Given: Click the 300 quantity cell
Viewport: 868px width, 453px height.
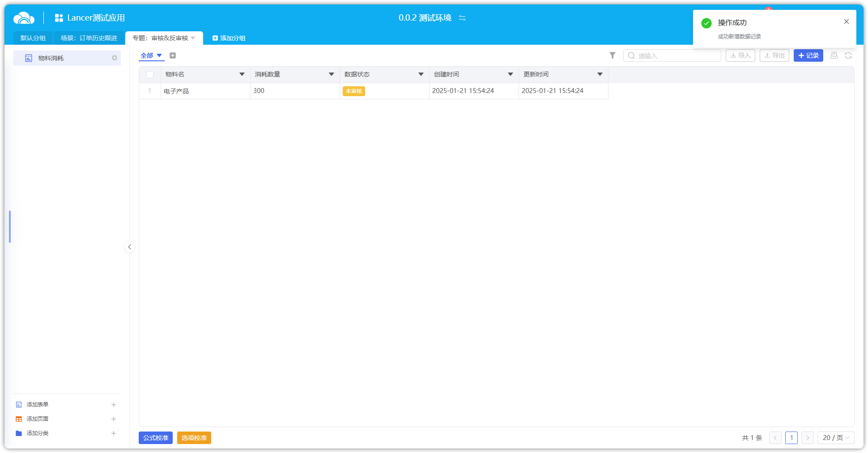Looking at the screenshot, I should (295, 91).
